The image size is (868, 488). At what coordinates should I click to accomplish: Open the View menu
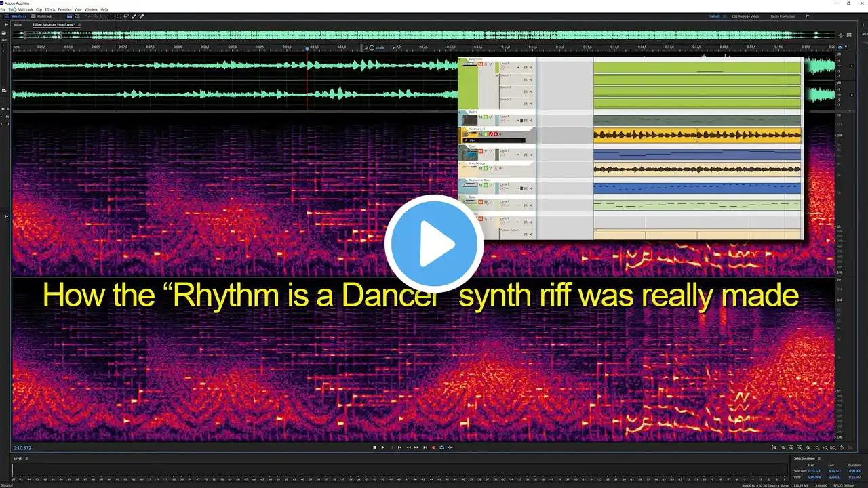[x=77, y=9]
